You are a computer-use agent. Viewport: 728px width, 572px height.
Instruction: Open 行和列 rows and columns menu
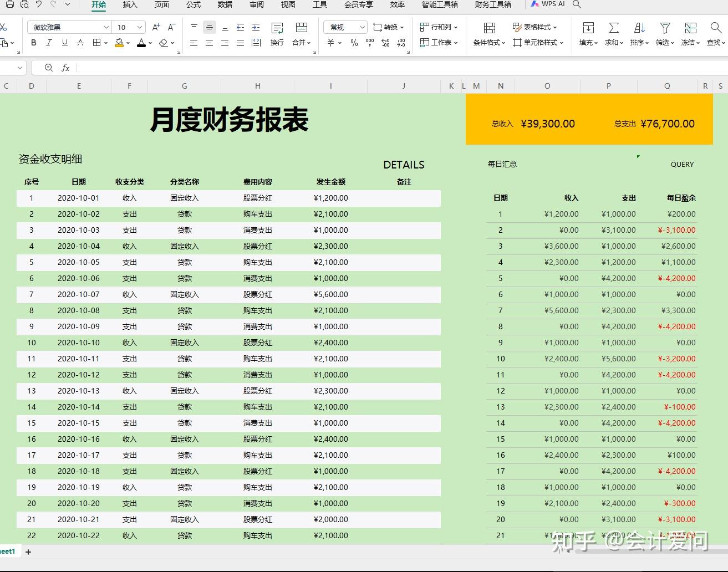[x=439, y=27]
